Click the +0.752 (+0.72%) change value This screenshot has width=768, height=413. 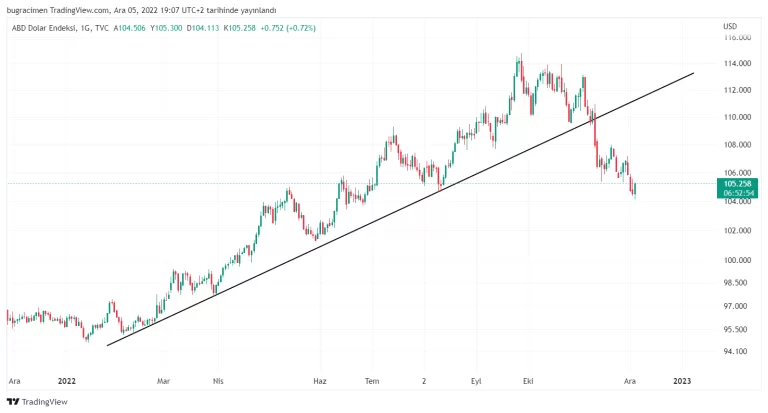click(287, 28)
